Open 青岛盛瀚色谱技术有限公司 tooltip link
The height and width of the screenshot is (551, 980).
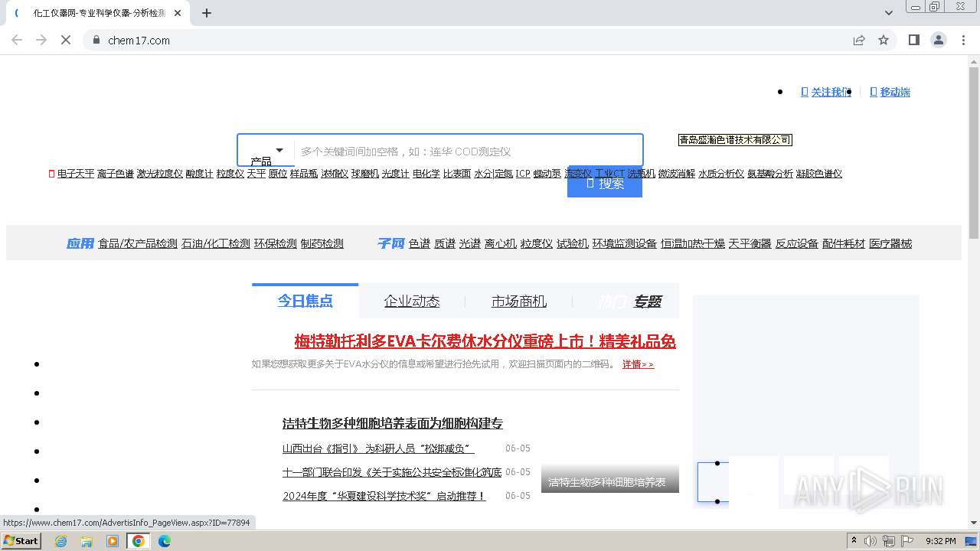click(x=735, y=140)
